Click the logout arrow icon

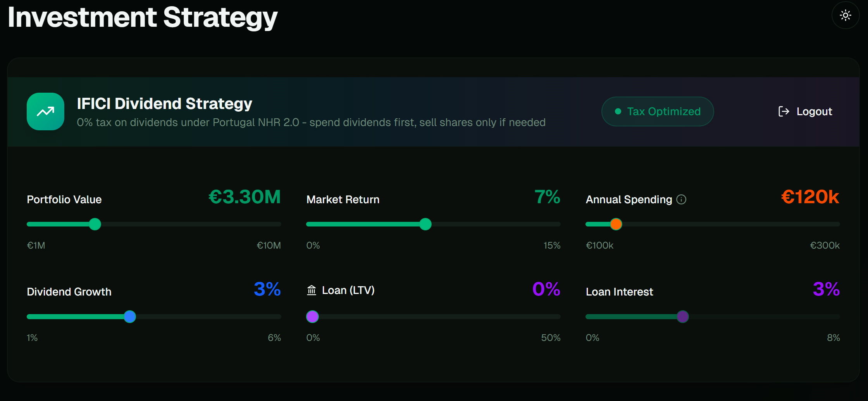pos(784,111)
